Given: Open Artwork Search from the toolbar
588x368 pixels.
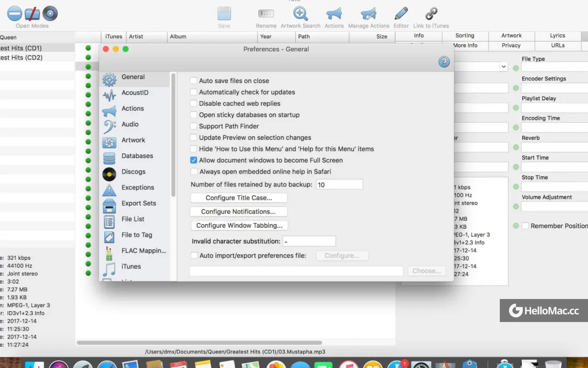Looking at the screenshot, I should click(x=300, y=13).
